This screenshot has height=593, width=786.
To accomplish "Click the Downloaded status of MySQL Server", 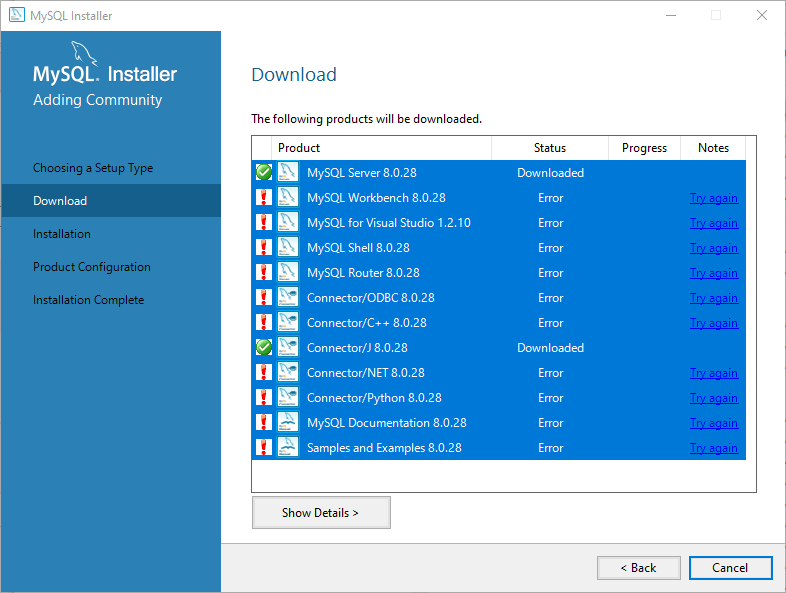I will 550,173.
